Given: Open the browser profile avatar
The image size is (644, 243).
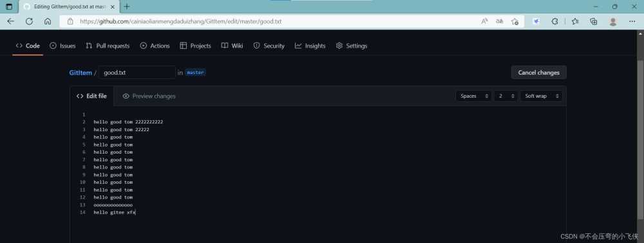Looking at the screenshot, I should 613,21.
